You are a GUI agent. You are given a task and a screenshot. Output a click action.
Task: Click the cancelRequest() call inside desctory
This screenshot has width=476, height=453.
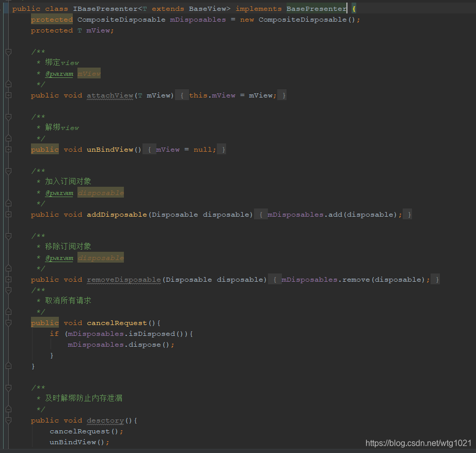pyautogui.click(x=85, y=431)
